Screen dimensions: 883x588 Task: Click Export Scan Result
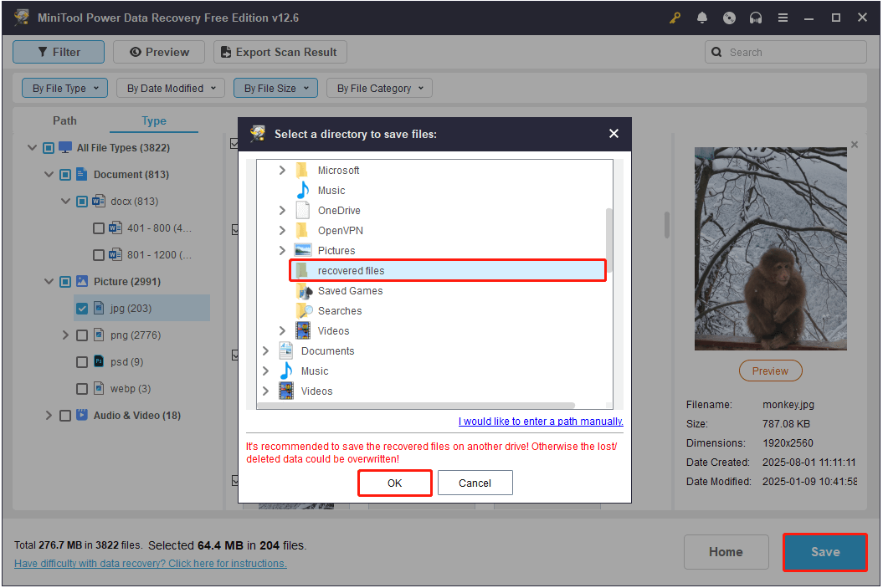tap(280, 52)
